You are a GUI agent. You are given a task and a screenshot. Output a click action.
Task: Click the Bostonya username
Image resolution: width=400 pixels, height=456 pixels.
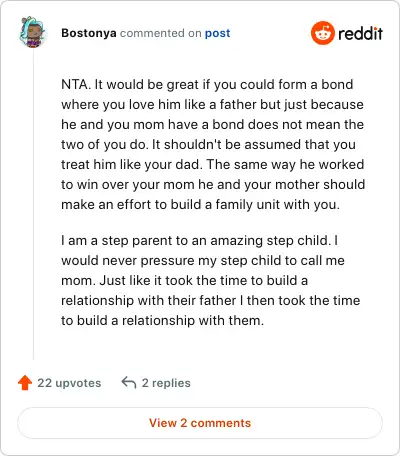tap(89, 33)
